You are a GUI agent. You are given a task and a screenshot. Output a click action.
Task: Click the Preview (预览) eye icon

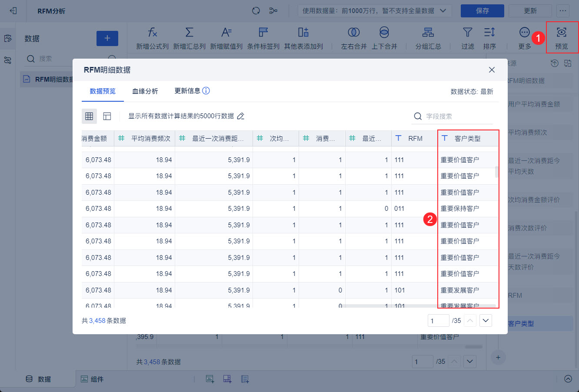click(x=562, y=33)
